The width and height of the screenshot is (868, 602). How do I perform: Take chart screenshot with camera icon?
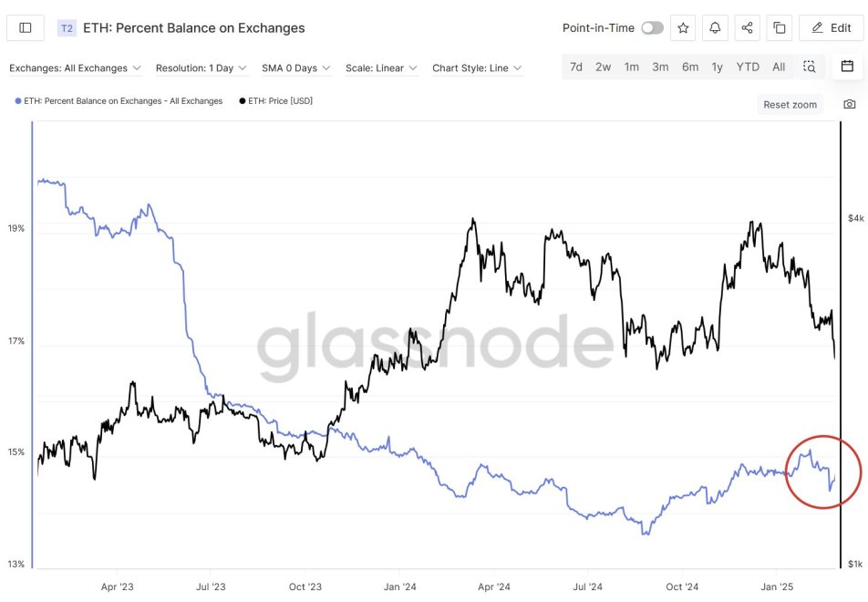(x=850, y=105)
